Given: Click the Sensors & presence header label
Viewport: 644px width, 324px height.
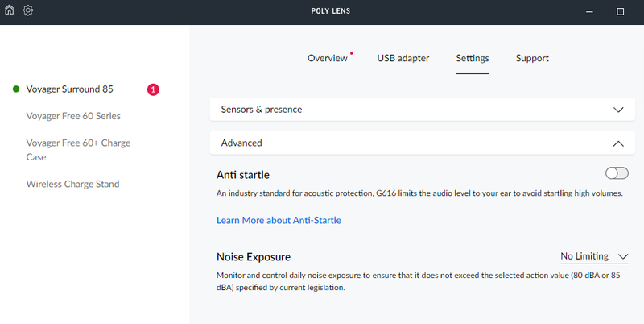Looking at the screenshot, I should [x=261, y=110].
